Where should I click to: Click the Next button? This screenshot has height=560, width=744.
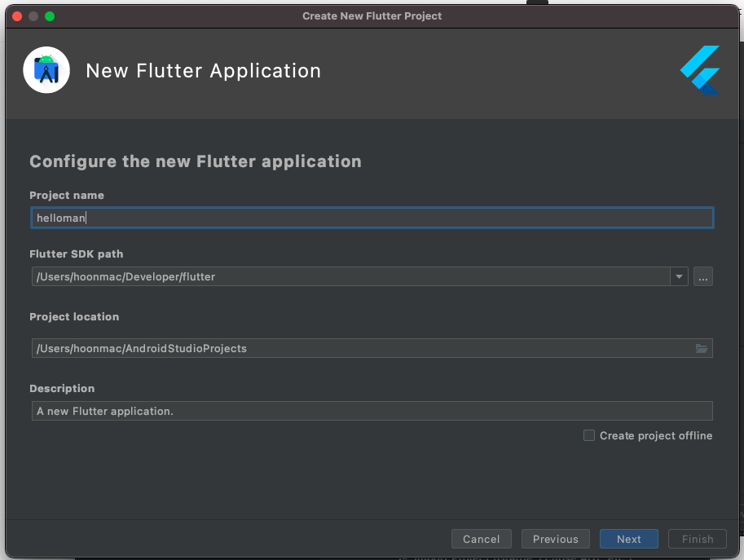tap(629, 539)
